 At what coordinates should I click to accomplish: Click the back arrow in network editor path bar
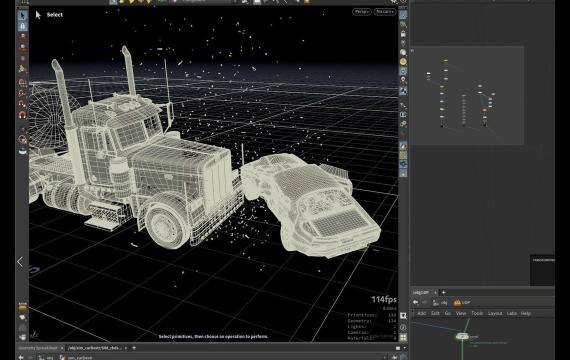[416, 302]
